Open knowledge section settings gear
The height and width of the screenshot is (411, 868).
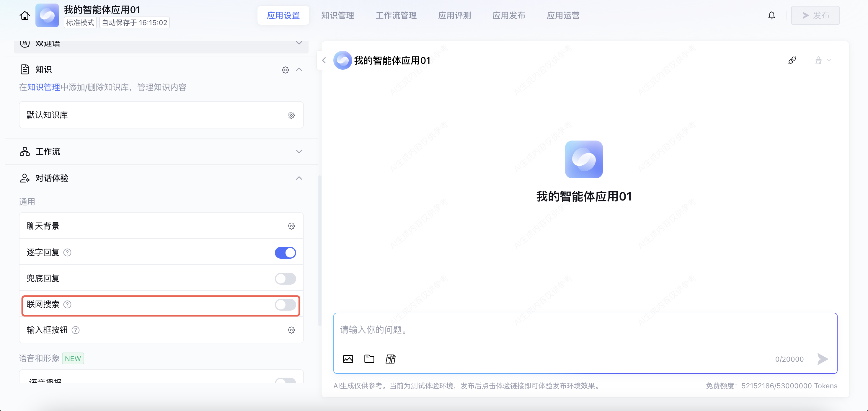(285, 70)
